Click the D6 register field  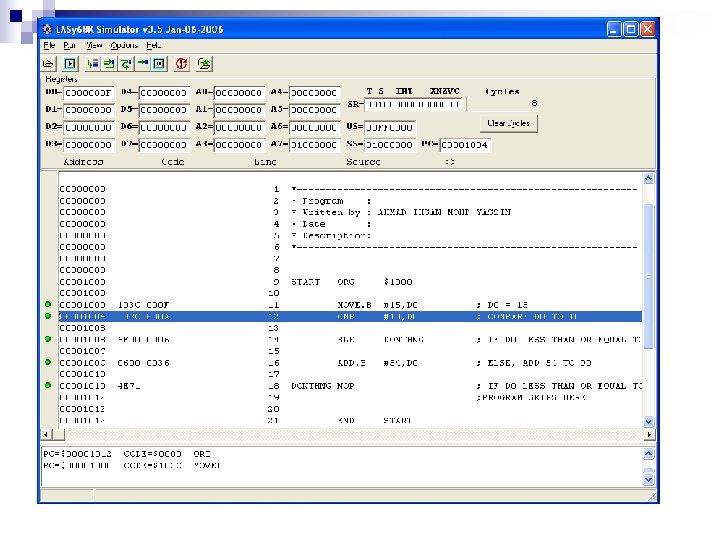pyautogui.click(x=164, y=128)
